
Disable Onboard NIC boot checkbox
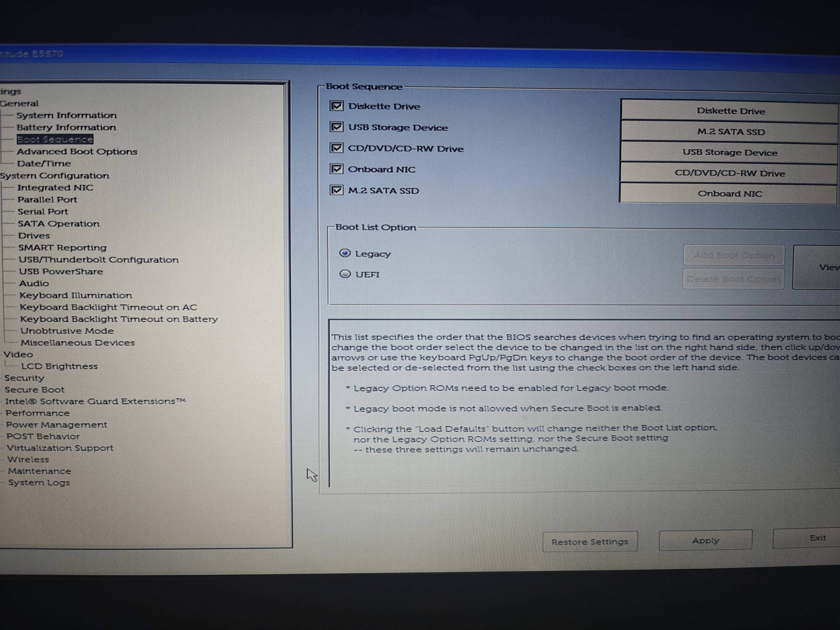336,169
